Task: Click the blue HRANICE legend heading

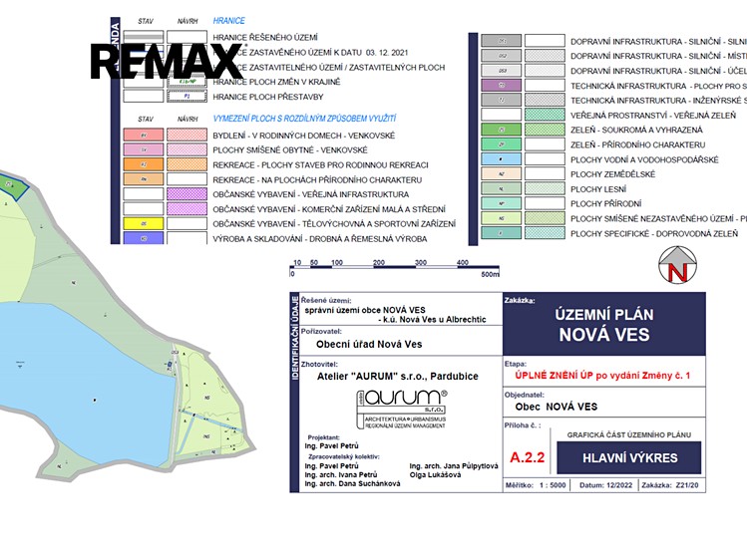Action: pos(228,21)
